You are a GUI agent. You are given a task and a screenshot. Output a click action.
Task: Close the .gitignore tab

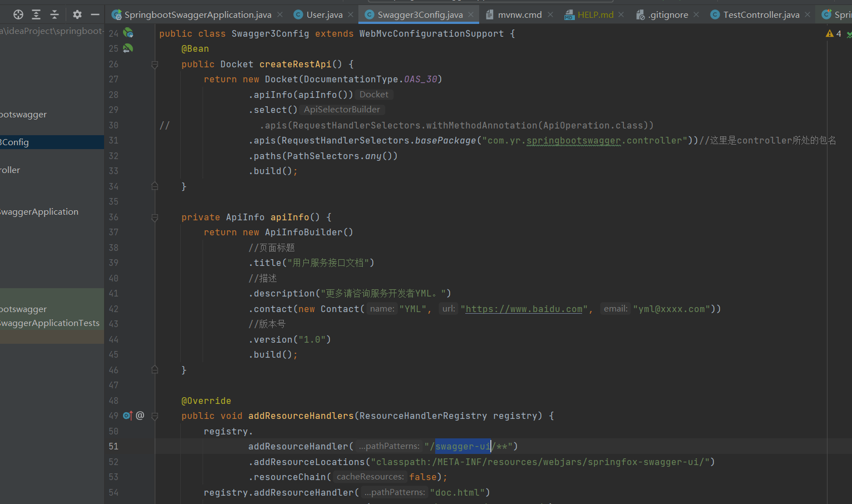(x=696, y=14)
